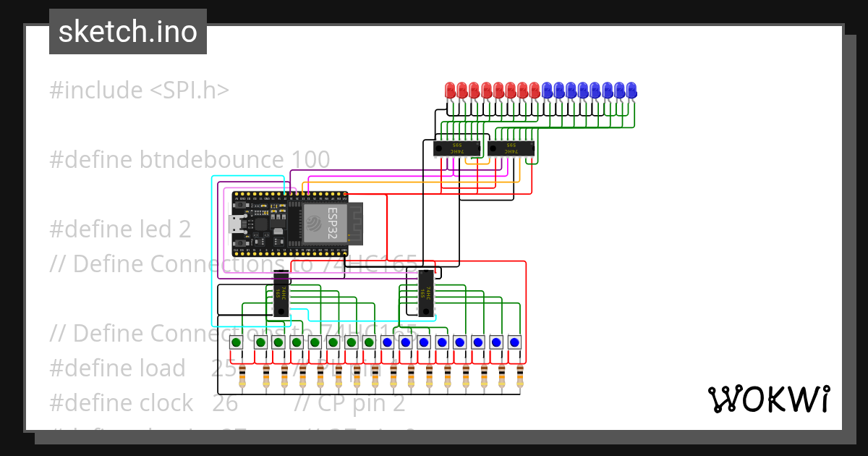Viewport: 868px width, 456px height.
Task: Select the left 74HC165 input chip
Action: tap(282, 293)
